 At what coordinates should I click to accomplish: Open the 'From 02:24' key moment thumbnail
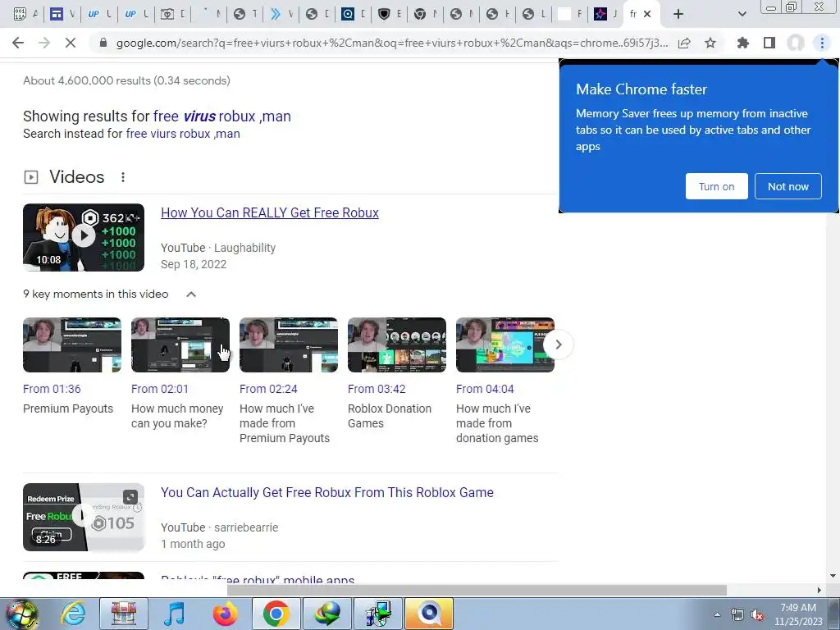click(288, 345)
